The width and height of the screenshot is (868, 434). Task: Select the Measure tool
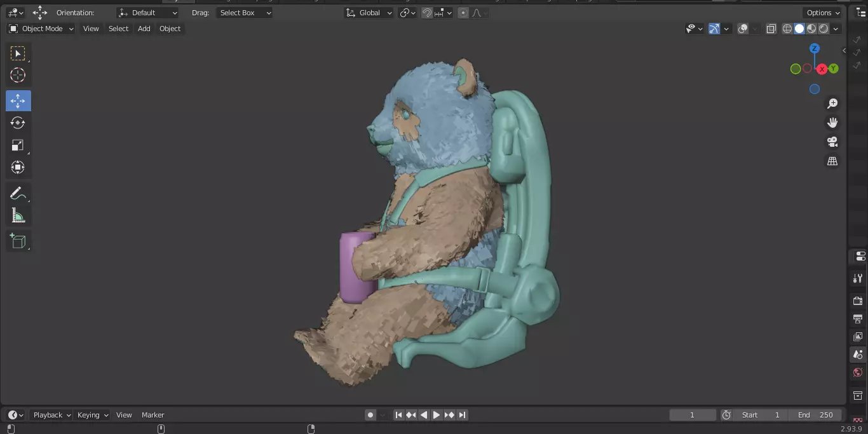pos(18,215)
